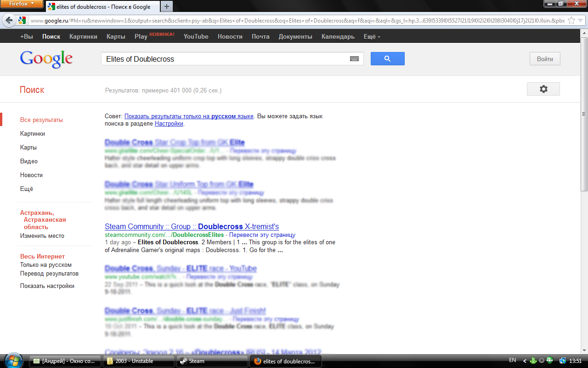Open the Windows Start orb

pos(13,361)
